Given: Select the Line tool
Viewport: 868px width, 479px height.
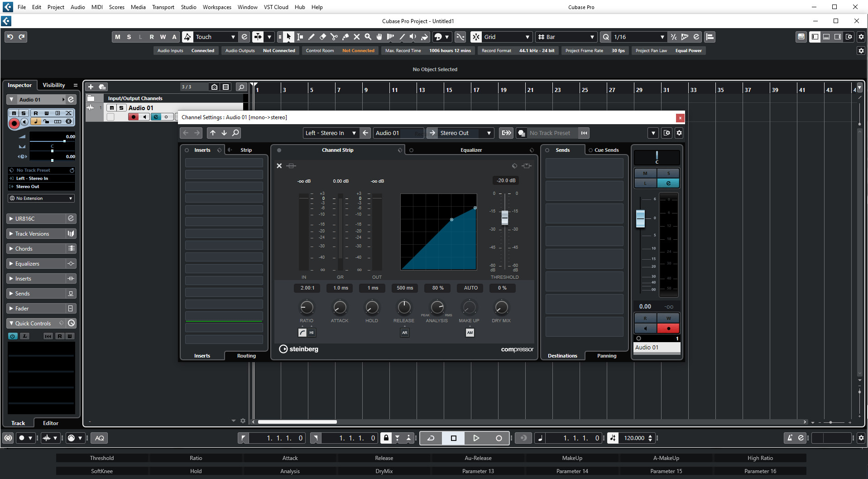Looking at the screenshot, I should [x=402, y=37].
